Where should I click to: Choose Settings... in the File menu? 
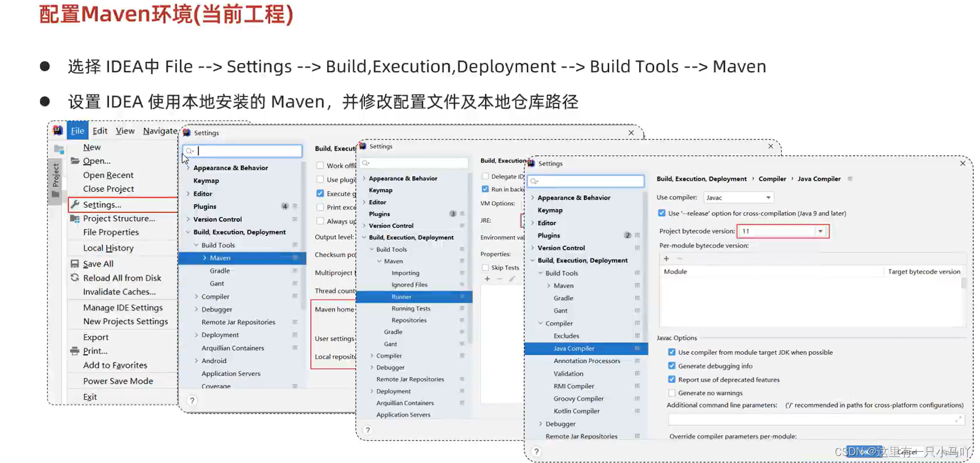click(122, 204)
